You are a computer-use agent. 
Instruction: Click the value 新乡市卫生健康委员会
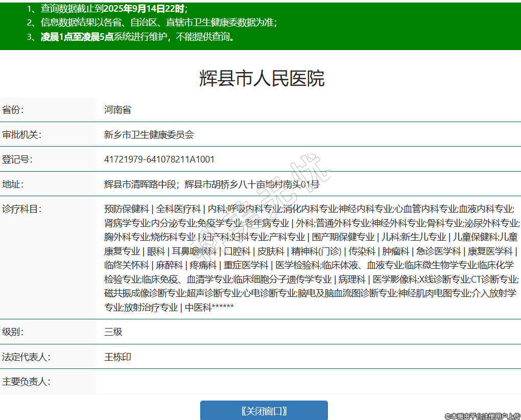coord(149,135)
